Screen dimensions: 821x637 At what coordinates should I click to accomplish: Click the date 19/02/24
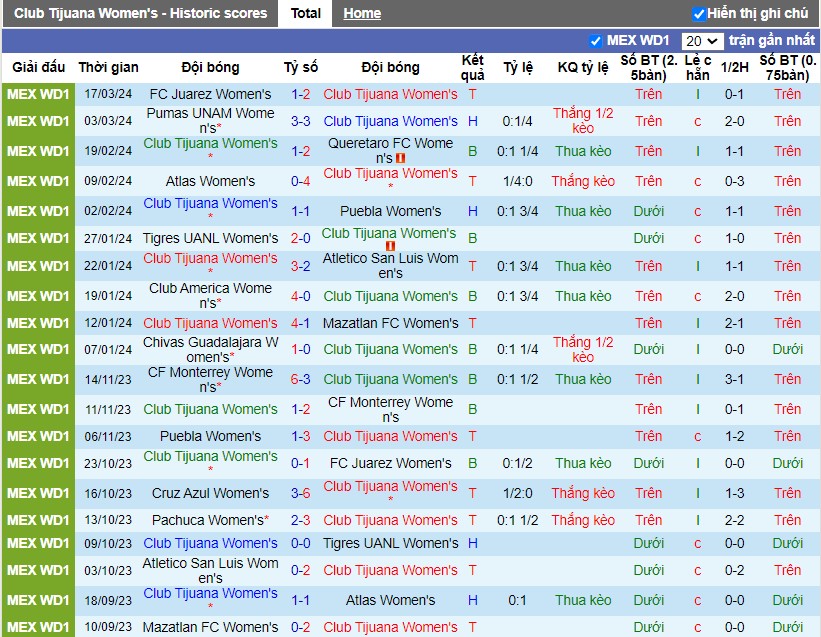point(108,151)
